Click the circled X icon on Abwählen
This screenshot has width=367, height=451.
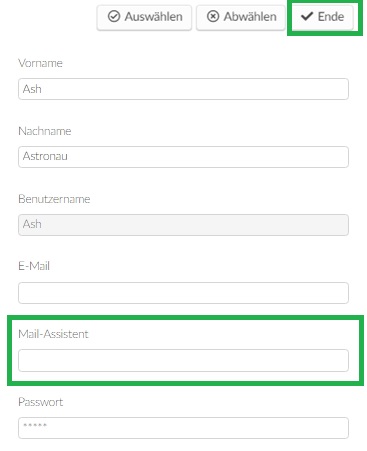(x=213, y=16)
